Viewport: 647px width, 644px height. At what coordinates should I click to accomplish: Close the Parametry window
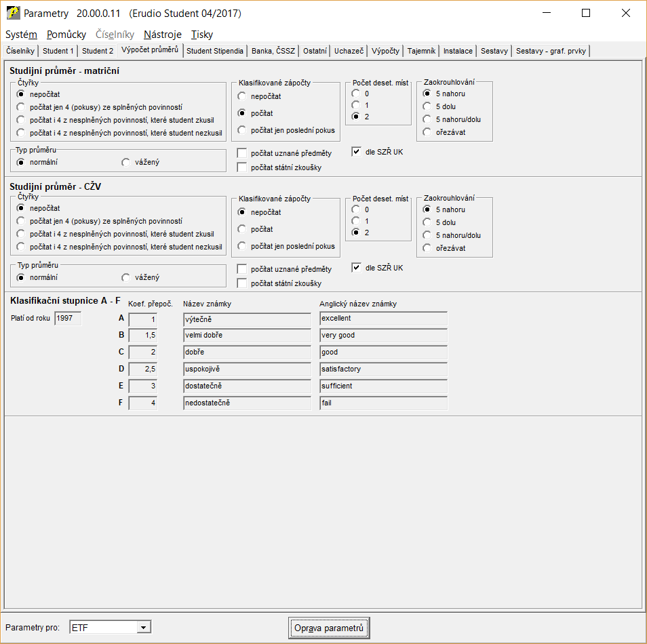[625, 13]
